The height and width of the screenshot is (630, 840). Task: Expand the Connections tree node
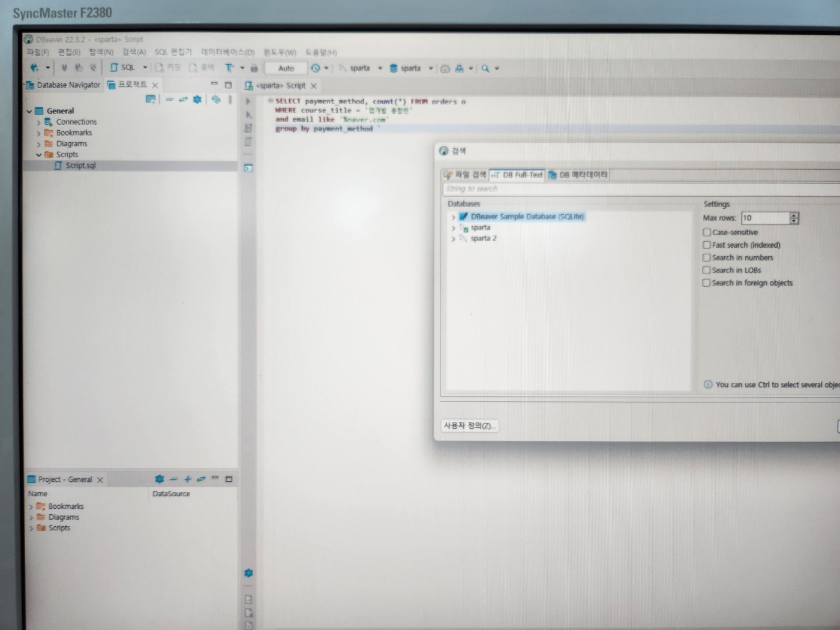pos(38,122)
